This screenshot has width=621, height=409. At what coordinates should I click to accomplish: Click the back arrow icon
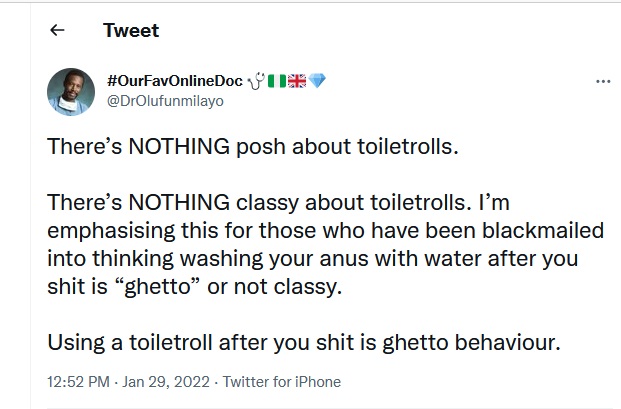click(57, 30)
